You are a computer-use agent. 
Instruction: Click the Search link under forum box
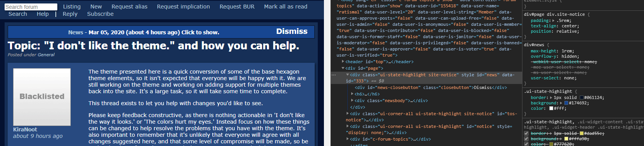pos(18,14)
